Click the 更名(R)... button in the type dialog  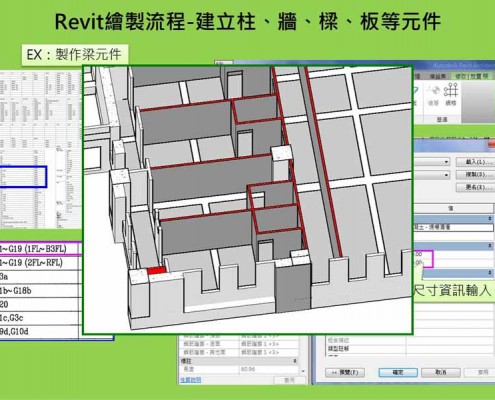click(x=475, y=187)
